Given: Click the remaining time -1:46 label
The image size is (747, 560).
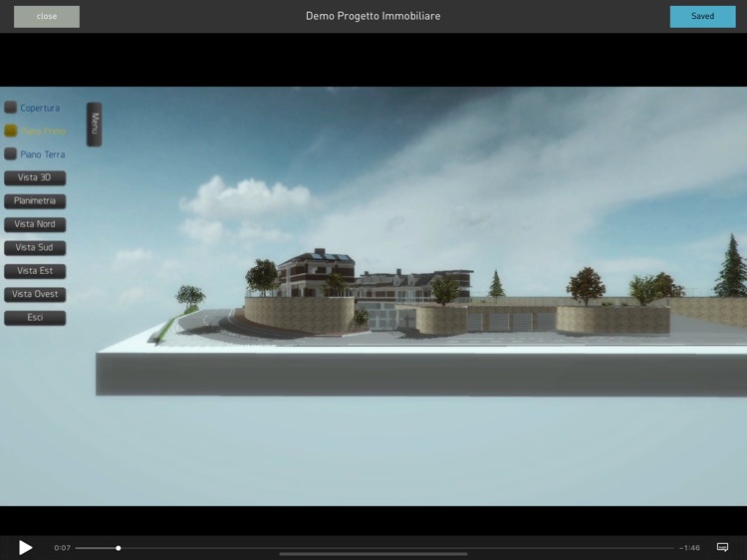Looking at the screenshot, I should (x=689, y=548).
